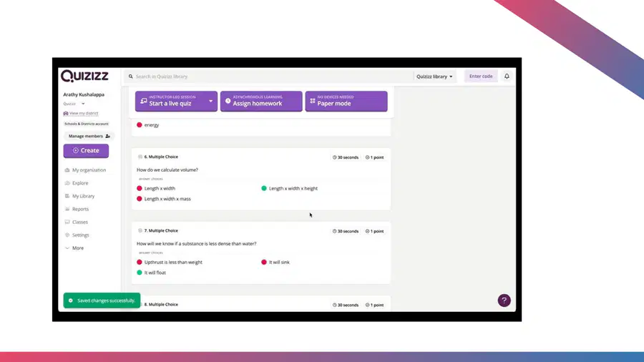Open the account dropdown under Arathy Kushalappa
This screenshot has width=644, height=362.
pos(74,104)
